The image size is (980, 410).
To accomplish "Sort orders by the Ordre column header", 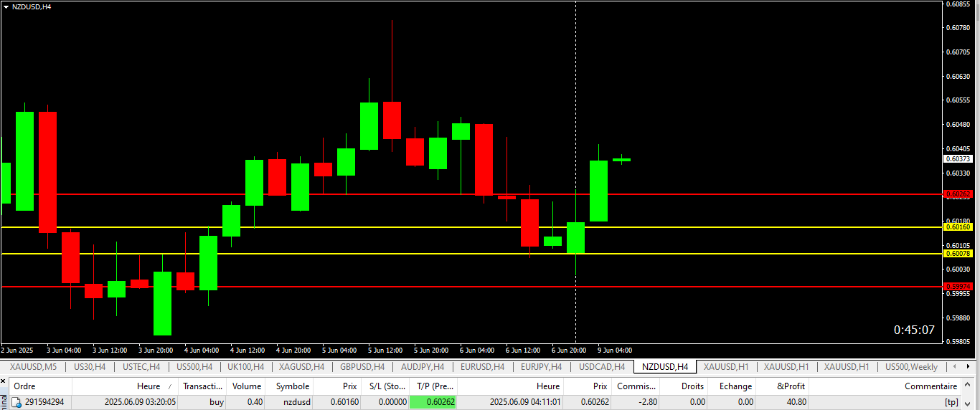I will click(40, 386).
